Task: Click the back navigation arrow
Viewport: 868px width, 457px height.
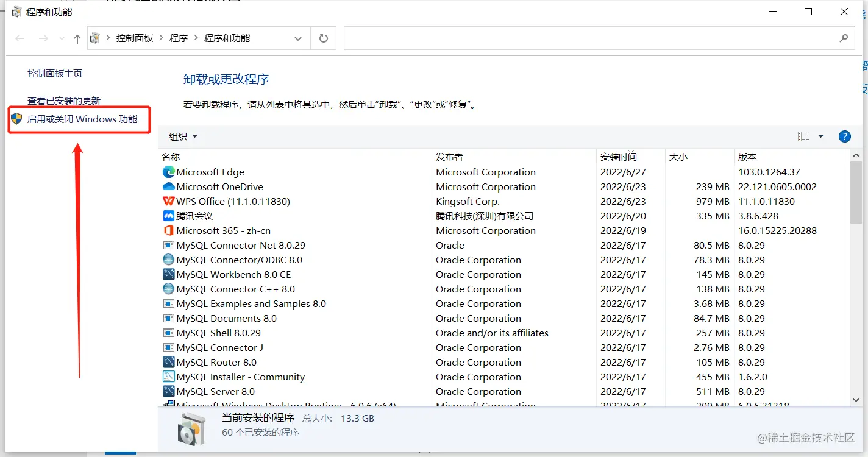Action: click(20, 38)
